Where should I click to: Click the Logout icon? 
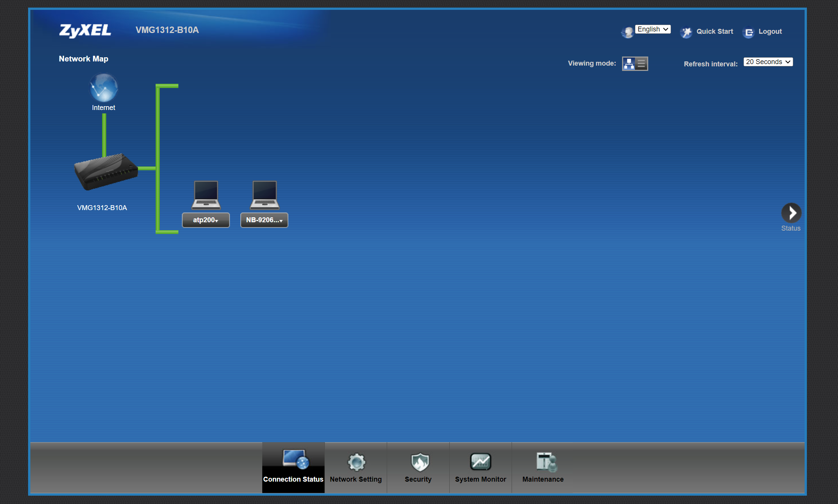tap(749, 33)
